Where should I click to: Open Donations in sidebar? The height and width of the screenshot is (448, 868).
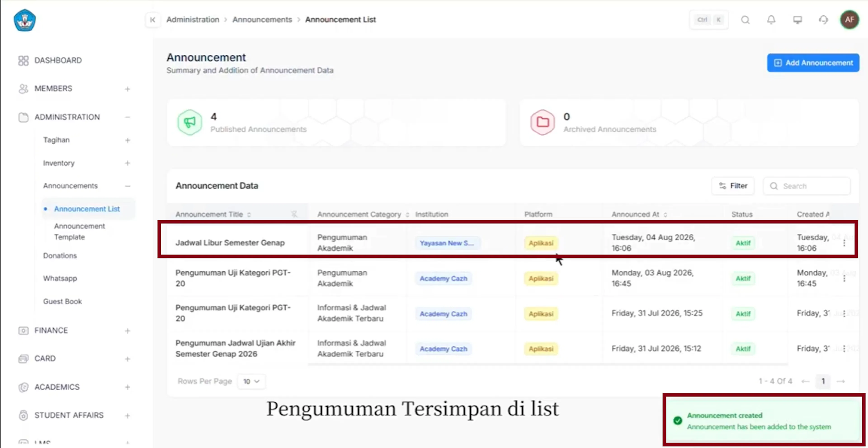60,256
